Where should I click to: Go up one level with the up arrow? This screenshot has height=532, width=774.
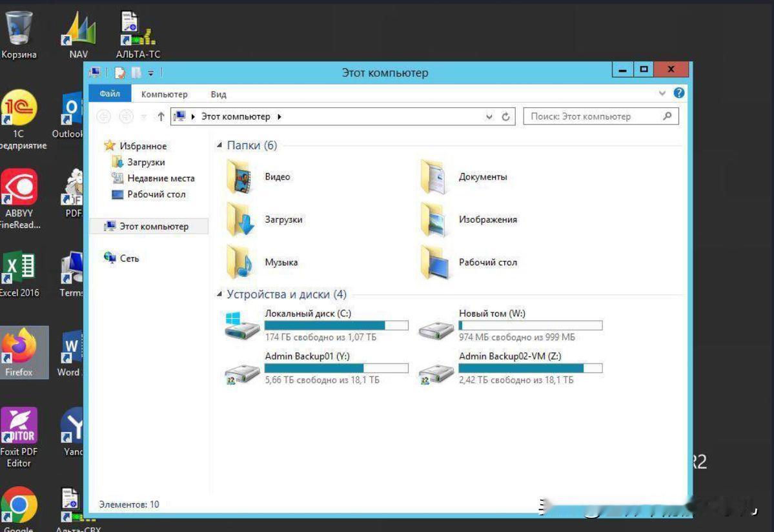pos(161,117)
